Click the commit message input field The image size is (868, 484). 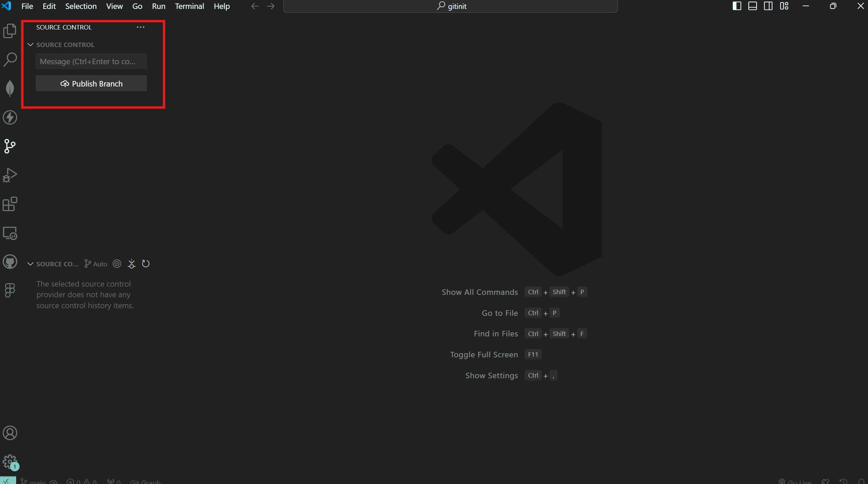pos(91,61)
